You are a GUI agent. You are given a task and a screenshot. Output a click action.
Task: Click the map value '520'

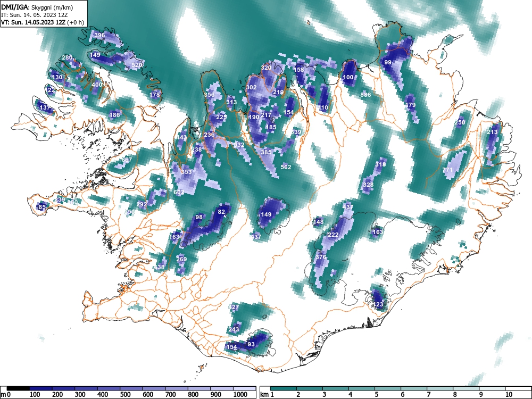137,65
